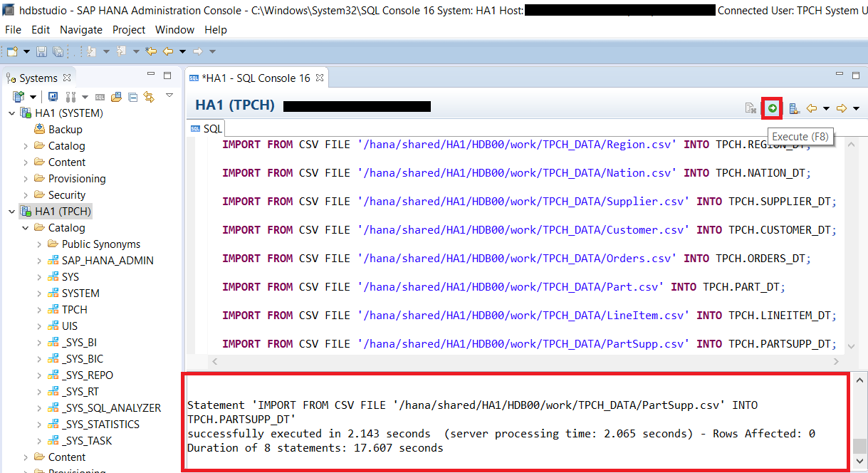Click the gray SQL Console icon in Systems toolbar
The width and height of the screenshot is (868, 473).
pos(100,97)
